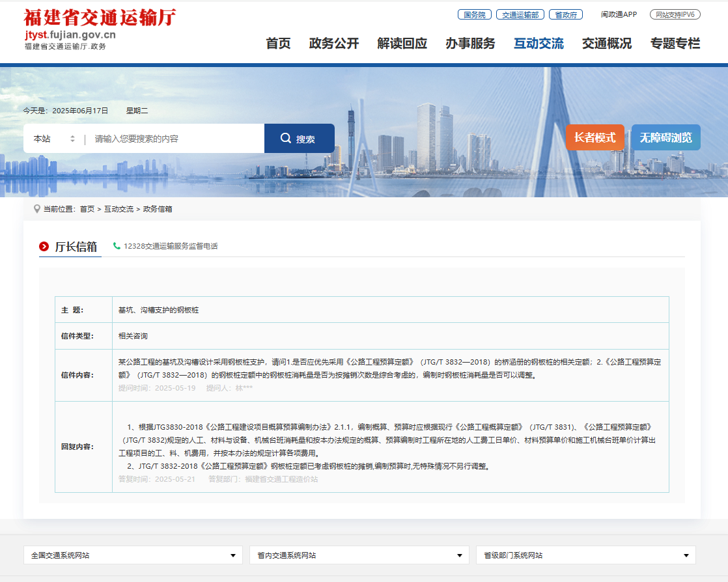728x582 pixels.
Task: Click the magnifier icon in search button
Action: tap(285, 139)
